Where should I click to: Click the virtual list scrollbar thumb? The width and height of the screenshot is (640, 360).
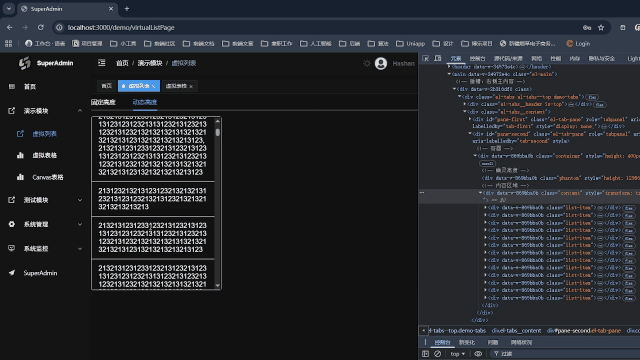pyautogui.click(x=218, y=132)
